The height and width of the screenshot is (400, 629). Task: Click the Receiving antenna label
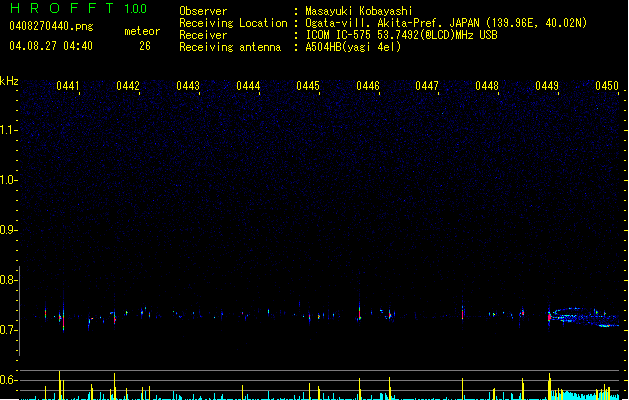point(230,47)
